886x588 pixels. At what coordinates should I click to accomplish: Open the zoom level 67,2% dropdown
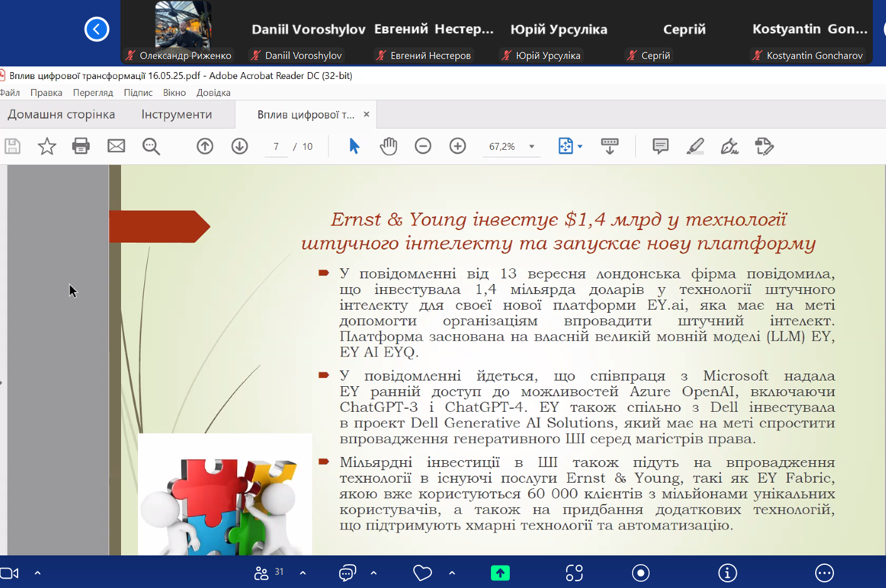tap(532, 147)
